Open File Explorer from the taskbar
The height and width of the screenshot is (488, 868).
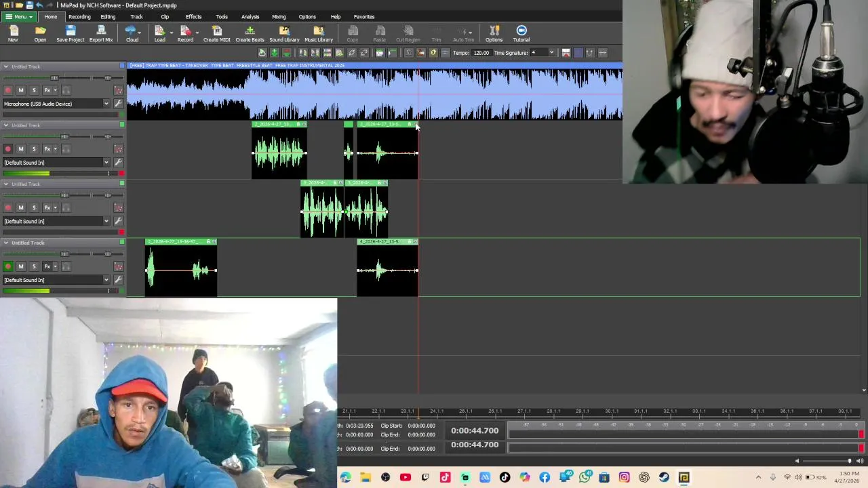366,478
